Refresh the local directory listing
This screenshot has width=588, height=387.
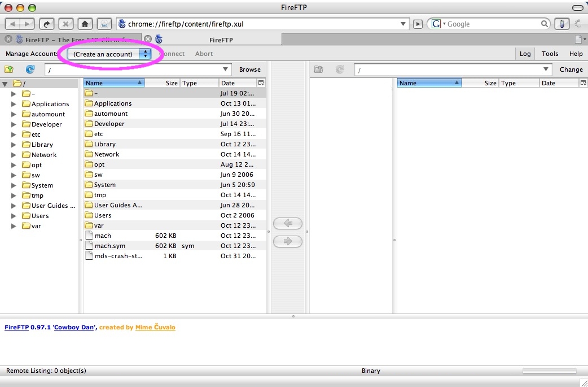30,69
